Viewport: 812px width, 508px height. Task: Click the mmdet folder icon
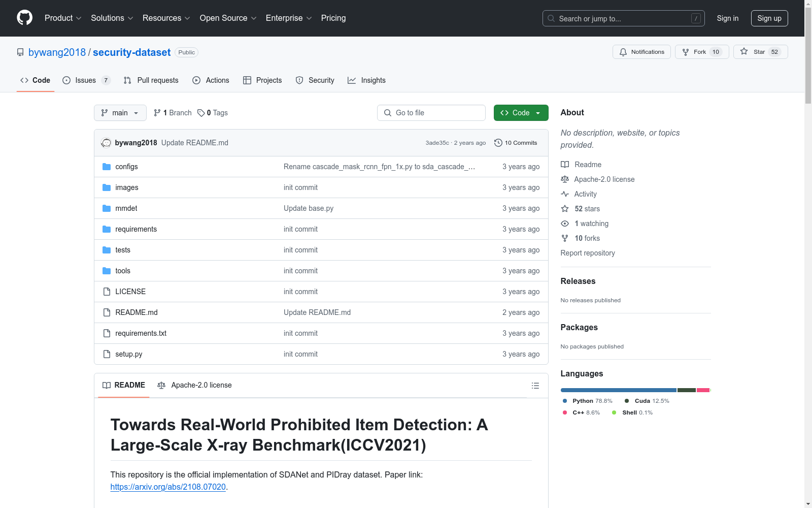[x=107, y=208]
